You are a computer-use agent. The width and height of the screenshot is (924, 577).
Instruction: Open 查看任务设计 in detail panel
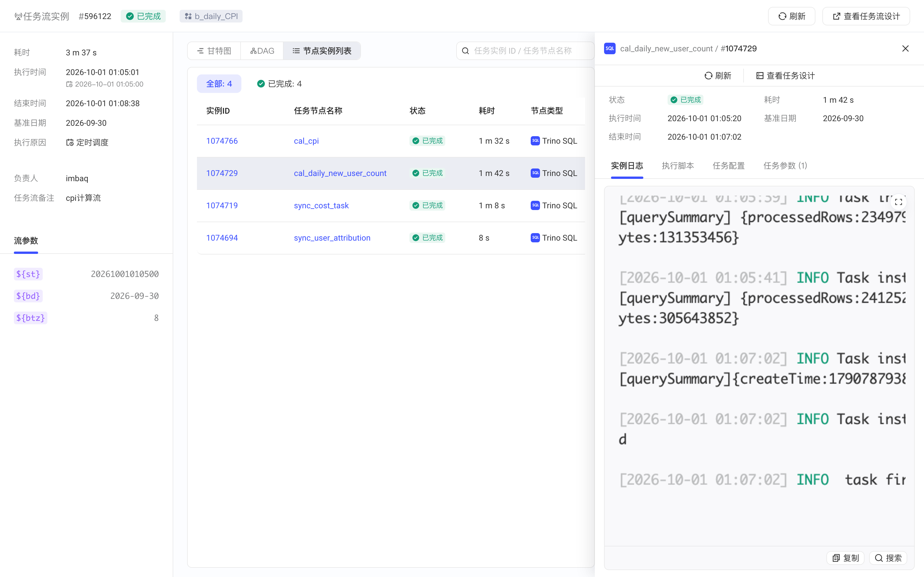(x=785, y=76)
